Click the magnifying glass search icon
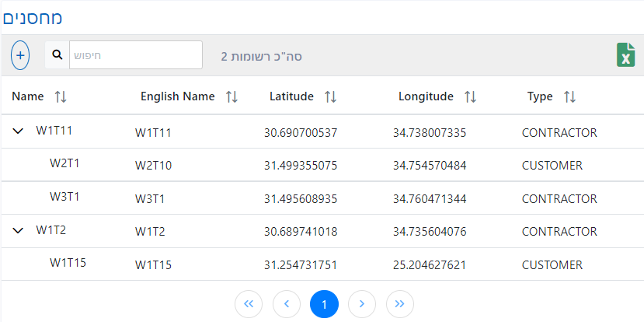This screenshot has width=644, height=322. coord(57,55)
